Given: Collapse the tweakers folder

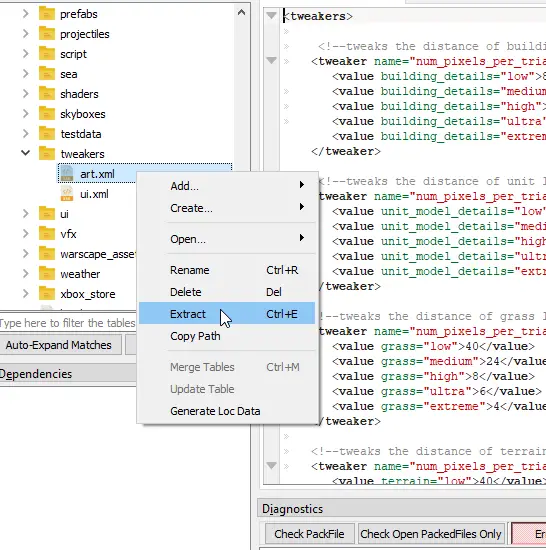Looking at the screenshot, I should point(25,153).
